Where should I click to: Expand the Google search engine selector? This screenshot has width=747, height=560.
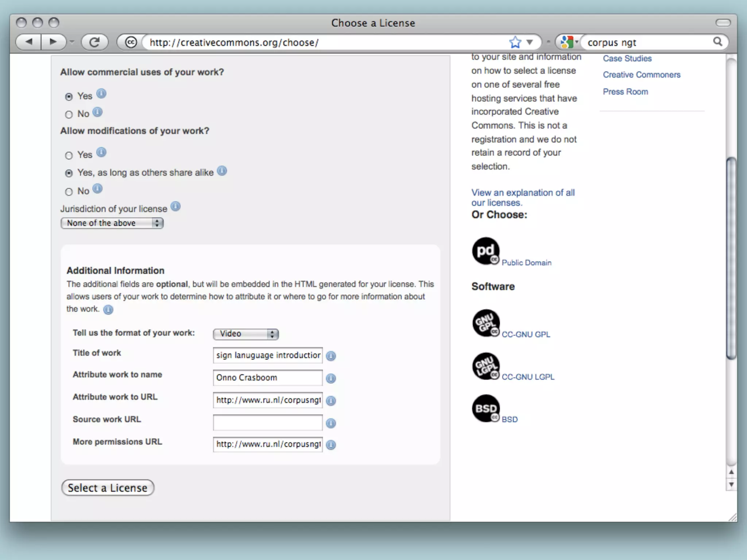coord(569,42)
